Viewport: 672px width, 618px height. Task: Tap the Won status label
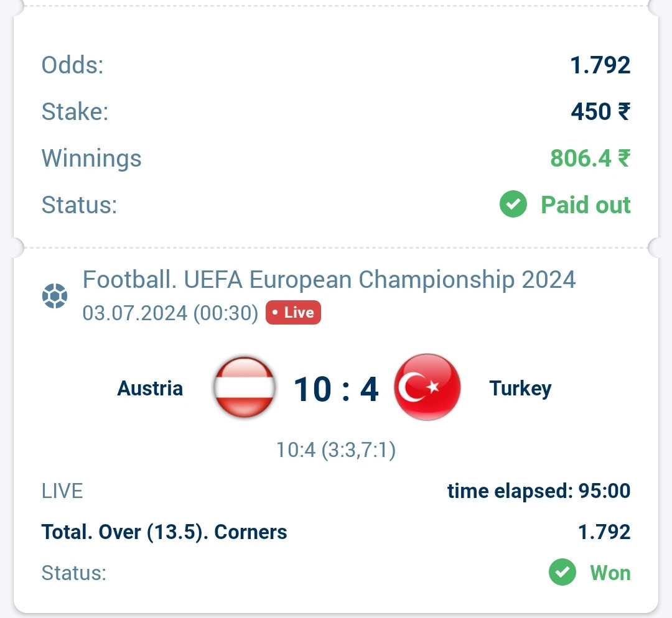point(610,573)
